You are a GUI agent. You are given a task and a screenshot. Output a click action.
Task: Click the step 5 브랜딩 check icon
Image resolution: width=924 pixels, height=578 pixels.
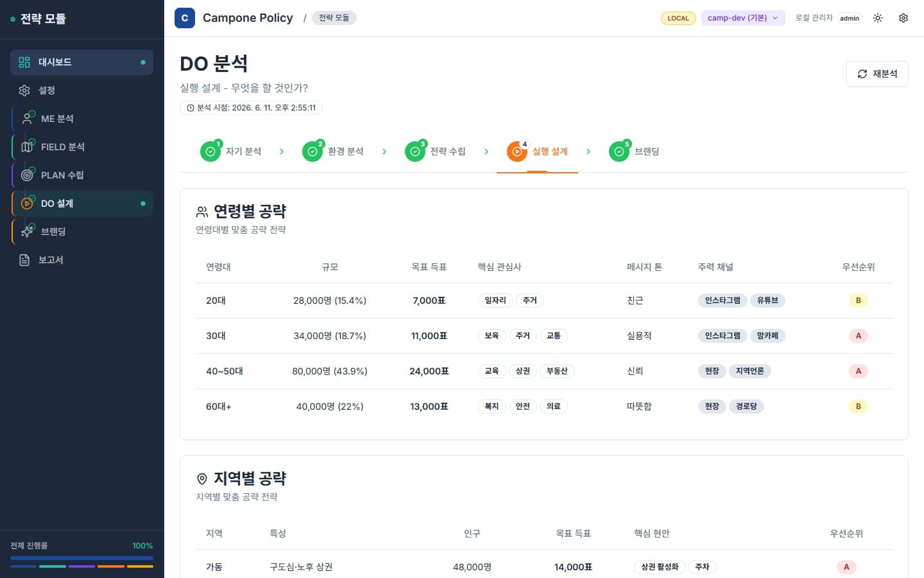pyautogui.click(x=619, y=152)
